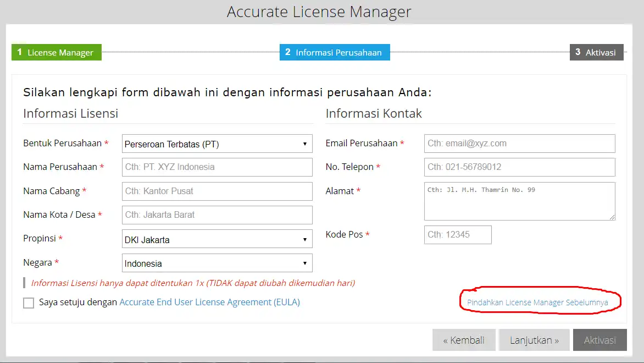Image resolution: width=644 pixels, height=363 pixels.
Task: Open the Accurate End User License Agreement link
Action: pos(209,302)
